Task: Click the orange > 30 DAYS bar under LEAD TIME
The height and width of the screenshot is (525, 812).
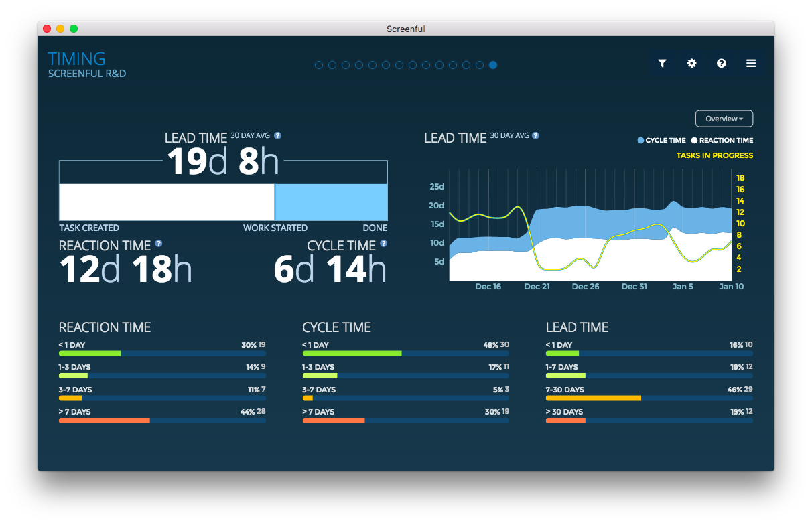Action: pos(565,421)
